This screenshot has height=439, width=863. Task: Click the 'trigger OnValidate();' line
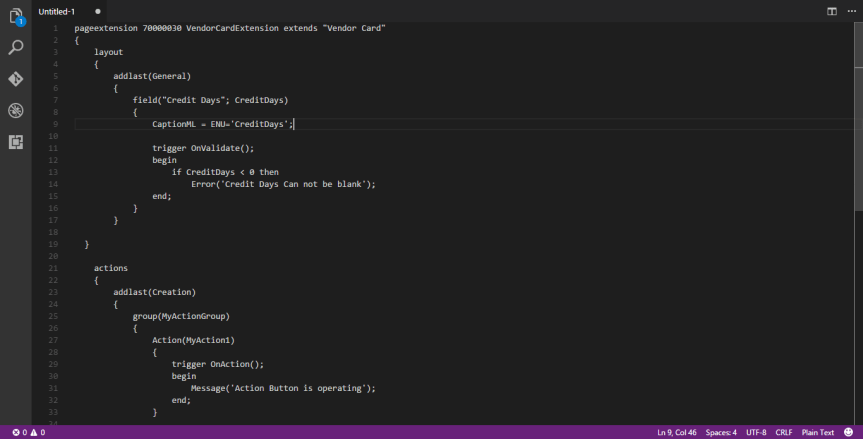tap(203, 149)
